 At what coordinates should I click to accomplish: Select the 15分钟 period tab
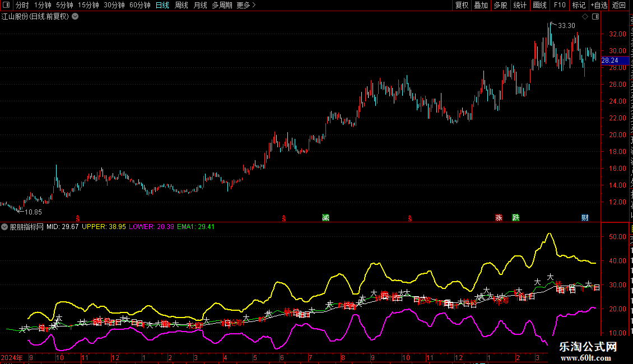pyautogui.click(x=89, y=5)
